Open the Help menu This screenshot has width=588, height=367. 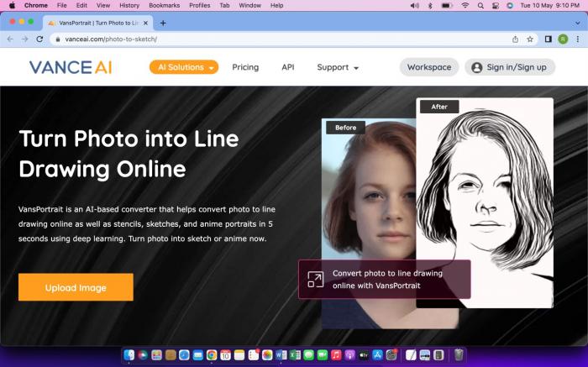(276, 5)
